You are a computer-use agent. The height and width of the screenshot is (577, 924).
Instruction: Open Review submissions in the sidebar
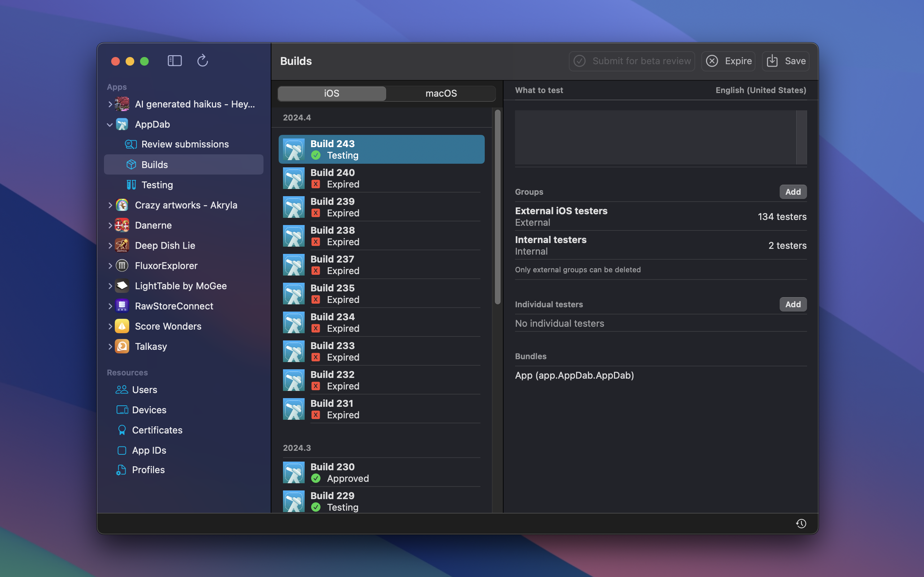[x=185, y=144]
